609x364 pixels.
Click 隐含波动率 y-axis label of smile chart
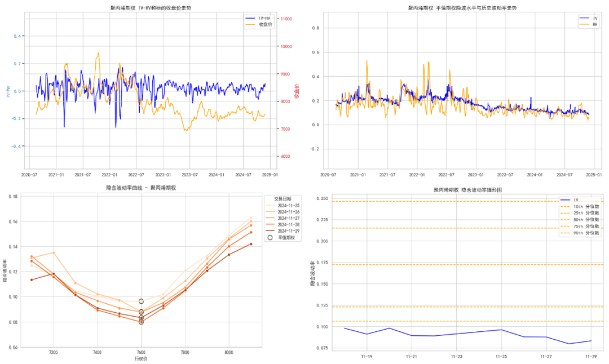(x=5, y=270)
